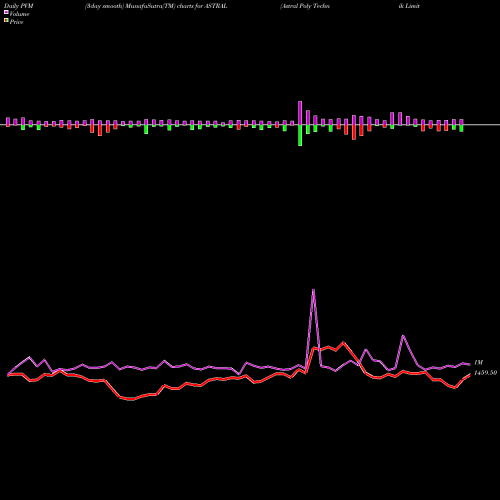Image resolution: width=500 pixels, height=500 pixels.
Task: Click the price value 1459.50 label
Action: click(x=485, y=373)
